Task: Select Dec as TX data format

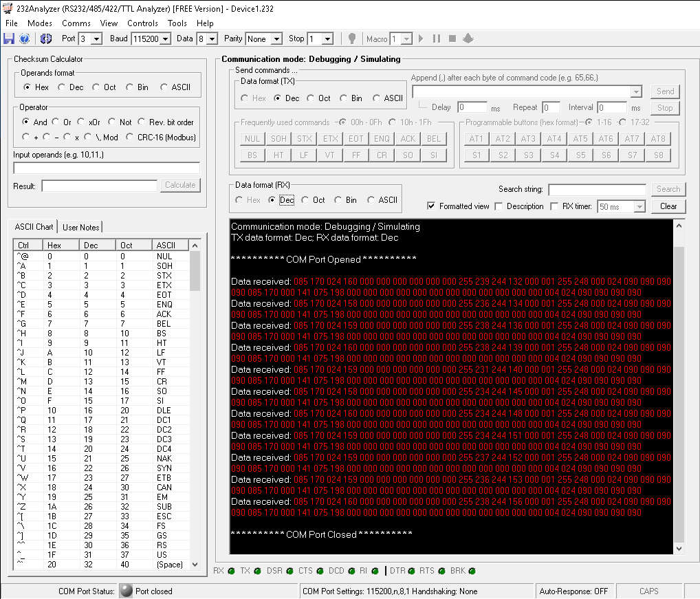Action: click(x=277, y=98)
